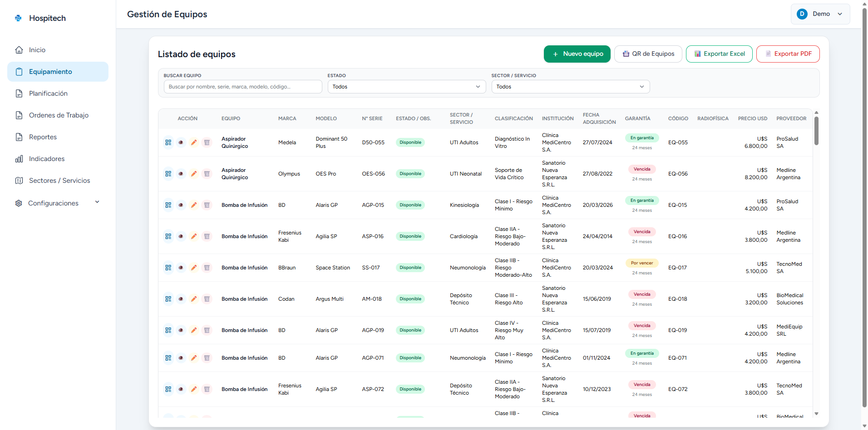Open Inicio from the sidebar
The width and height of the screenshot is (868, 430).
tap(58, 50)
